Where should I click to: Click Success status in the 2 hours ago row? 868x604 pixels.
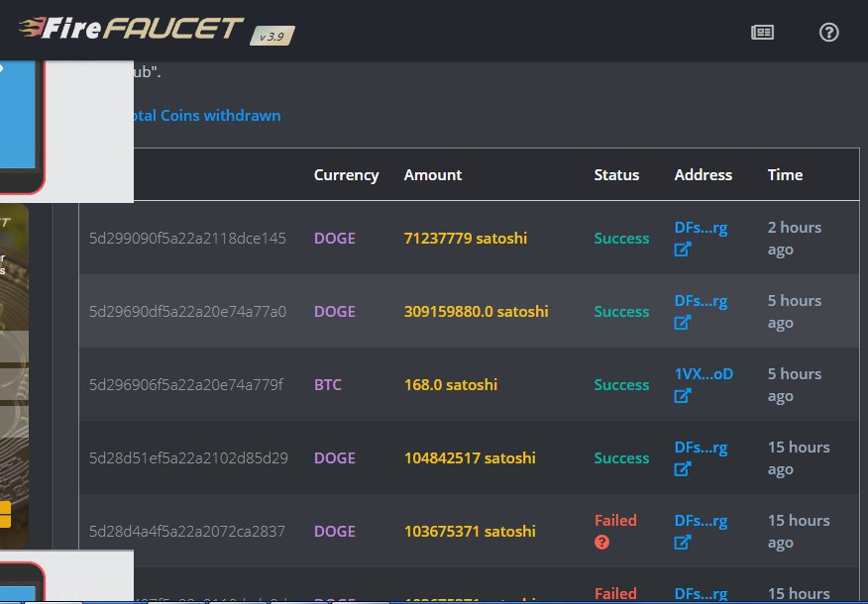tap(621, 239)
